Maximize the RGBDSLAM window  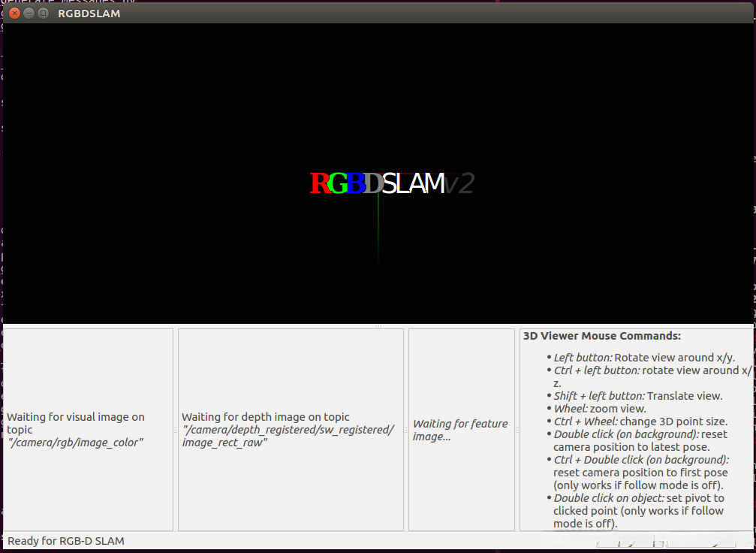pyautogui.click(x=44, y=13)
